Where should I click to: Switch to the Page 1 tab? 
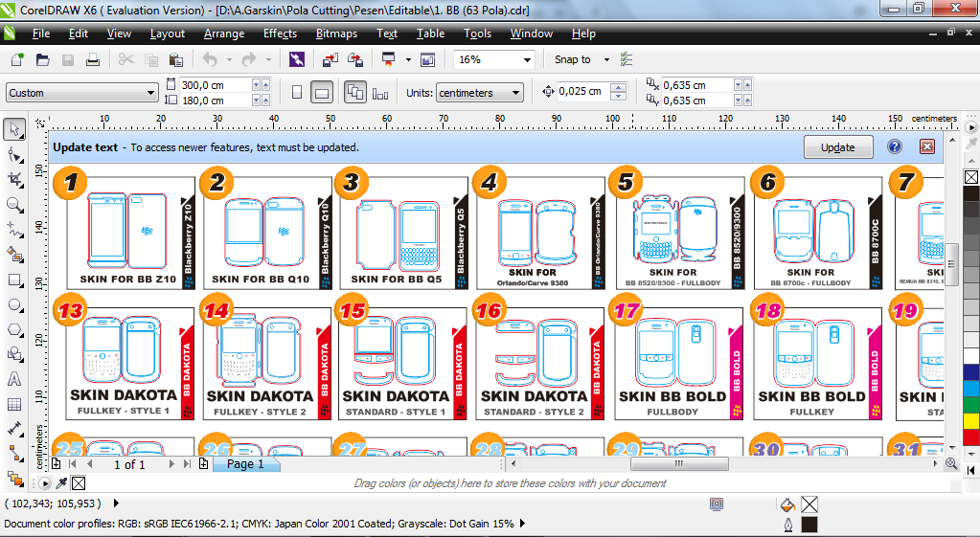(x=245, y=464)
